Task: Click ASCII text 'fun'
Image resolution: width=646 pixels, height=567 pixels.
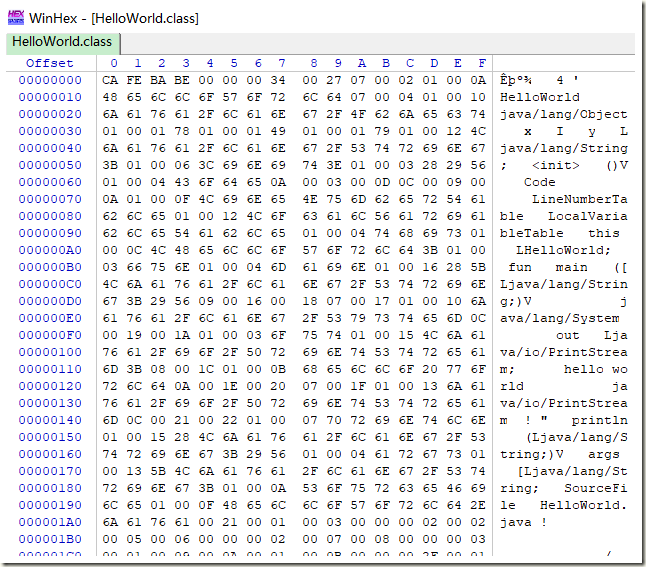Action: [x=520, y=267]
